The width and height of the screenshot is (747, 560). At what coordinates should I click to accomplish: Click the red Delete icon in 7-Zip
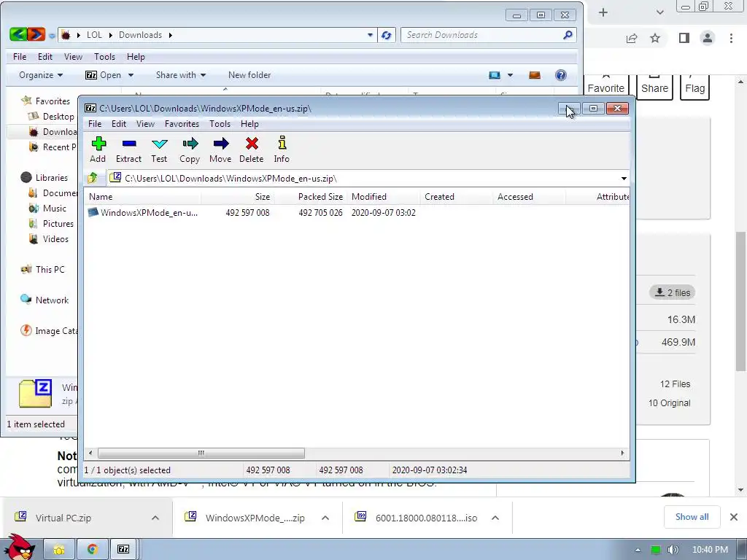[252, 150]
